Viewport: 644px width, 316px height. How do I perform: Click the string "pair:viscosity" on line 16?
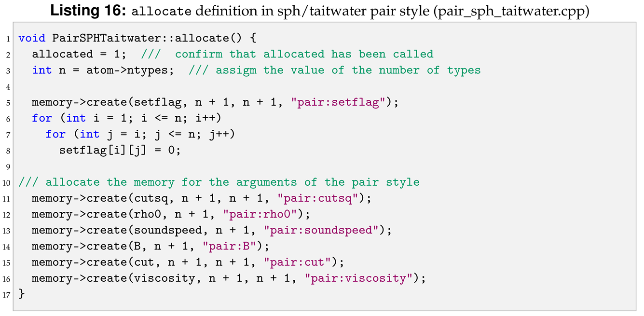[x=359, y=278]
